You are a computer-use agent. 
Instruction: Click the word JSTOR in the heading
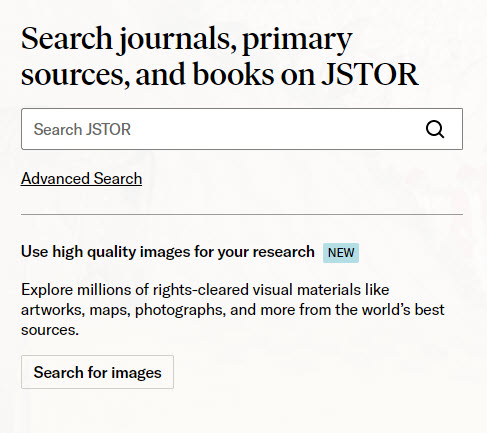(x=370, y=74)
